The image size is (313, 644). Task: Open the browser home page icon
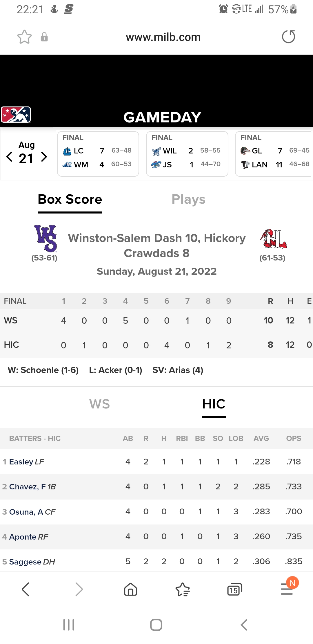coord(130,589)
